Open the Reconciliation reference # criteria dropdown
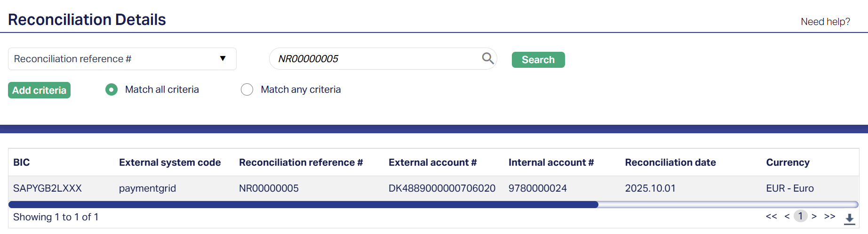868x234 pixels. coord(122,59)
